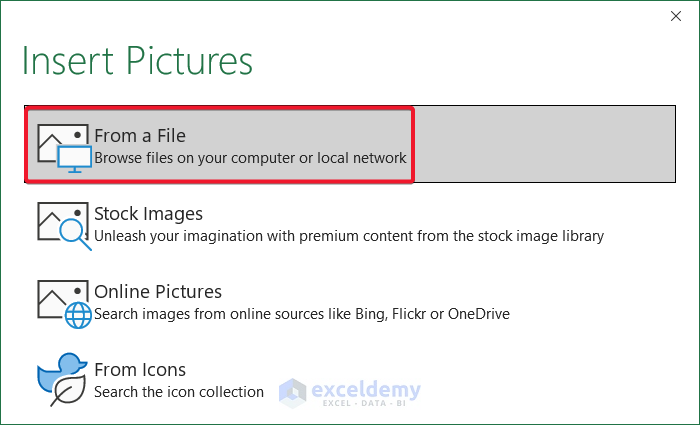Click the Insert Pictures dialog heading
Screen dimensions: 700x425
[137, 60]
